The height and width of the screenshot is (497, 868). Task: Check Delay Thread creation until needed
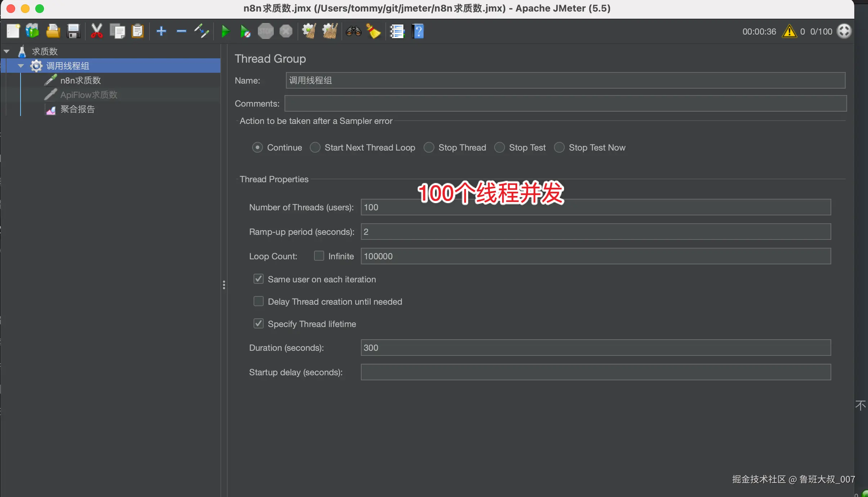pyautogui.click(x=259, y=301)
